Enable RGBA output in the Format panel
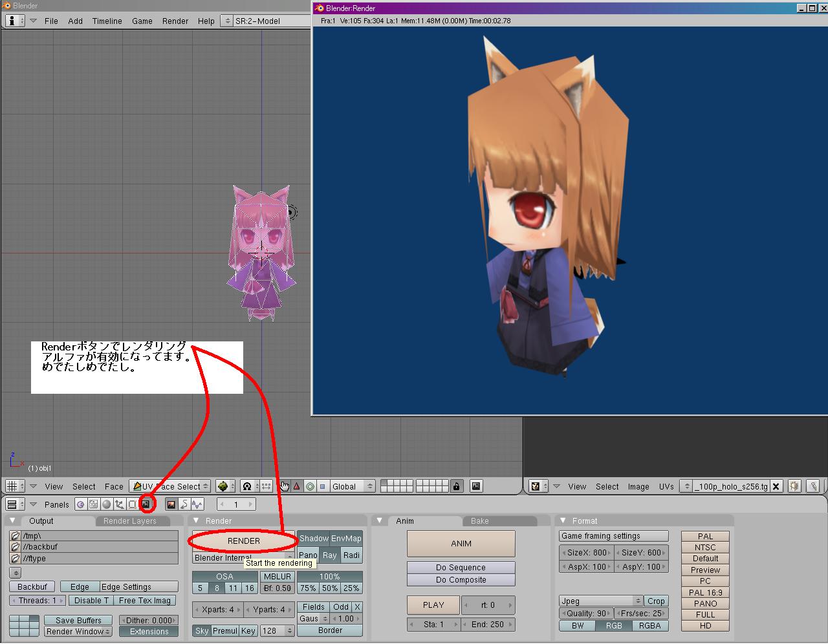828x644 pixels. coord(650,626)
